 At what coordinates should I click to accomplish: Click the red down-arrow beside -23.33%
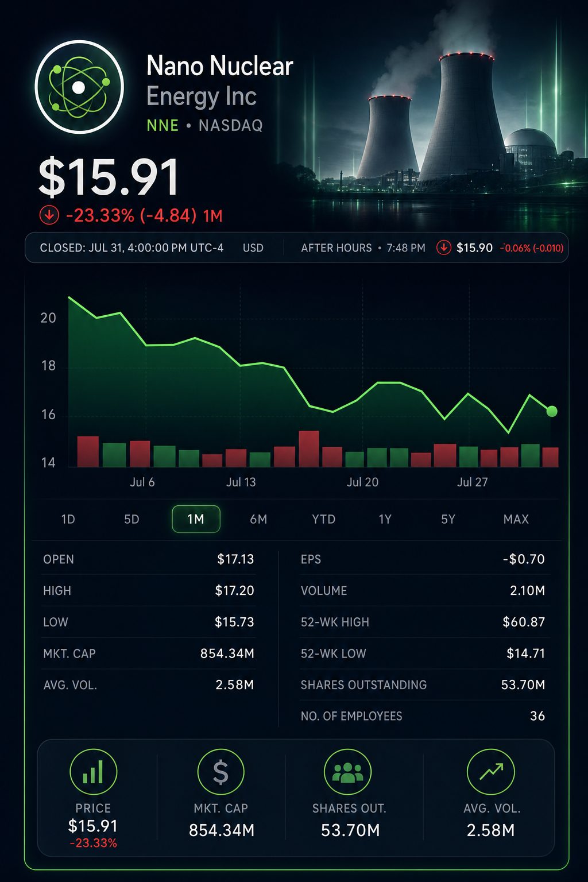pyautogui.click(x=49, y=215)
